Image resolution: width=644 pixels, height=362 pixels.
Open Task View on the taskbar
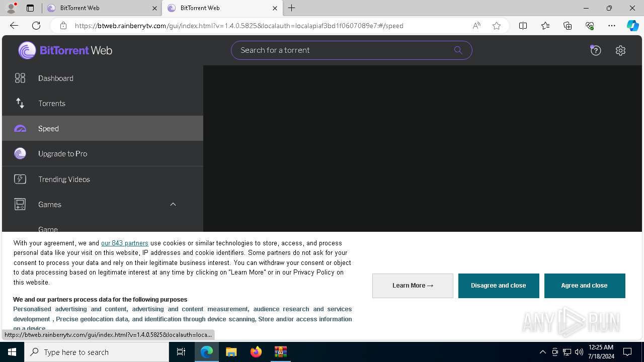point(181,352)
